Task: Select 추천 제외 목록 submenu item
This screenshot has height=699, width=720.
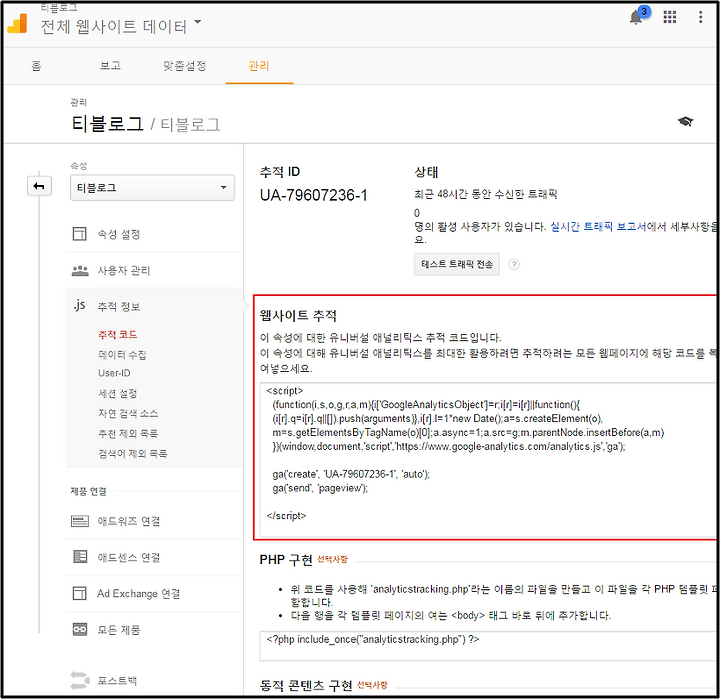Action: pyautogui.click(x=128, y=433)
